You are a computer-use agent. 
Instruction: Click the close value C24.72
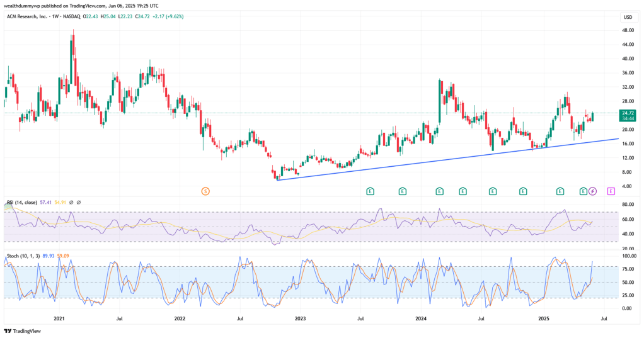(142, 17)
